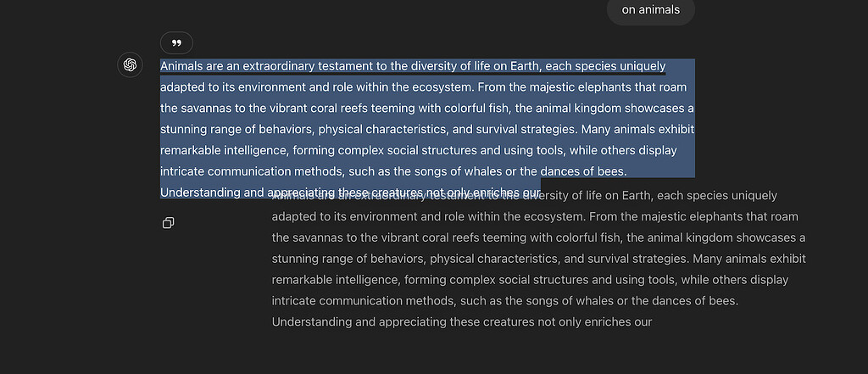
Task: Click "remarkable intelligence" in the highlighted paragraph
Action: tap(224, 151)
